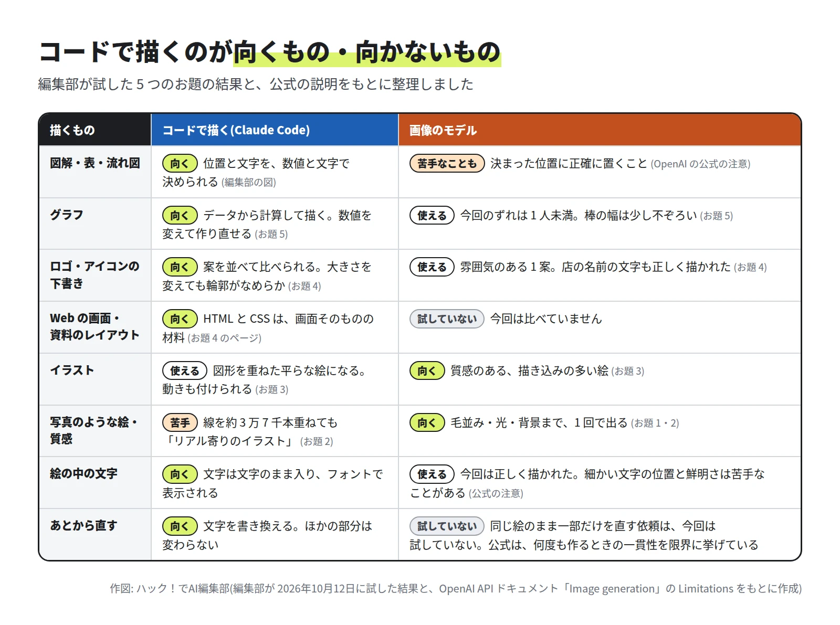840x625 pixels.
Task: Click the 向く badge beside 文字を書き換える
Action: [180, 526]
